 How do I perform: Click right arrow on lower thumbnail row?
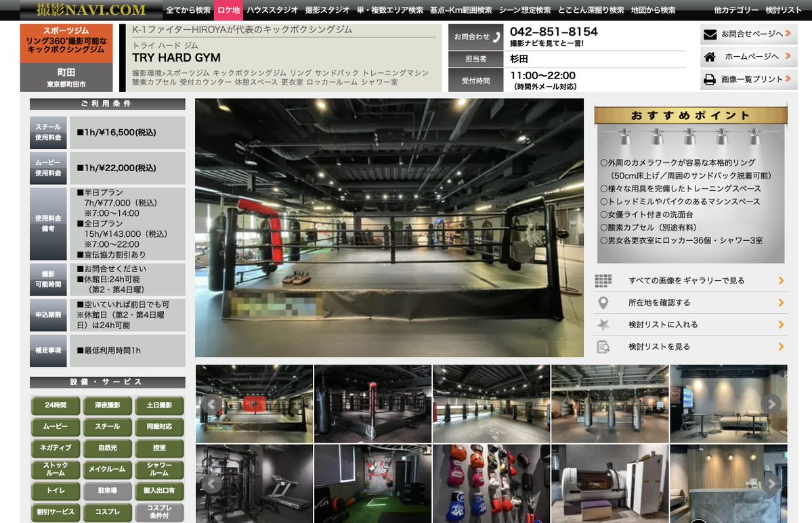(x=771, y=484)
